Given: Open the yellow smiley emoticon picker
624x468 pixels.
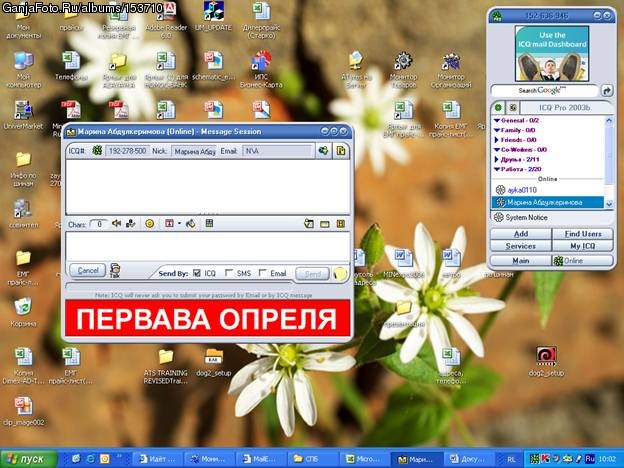Looking at the screenshot, I should tap(150, 224).
